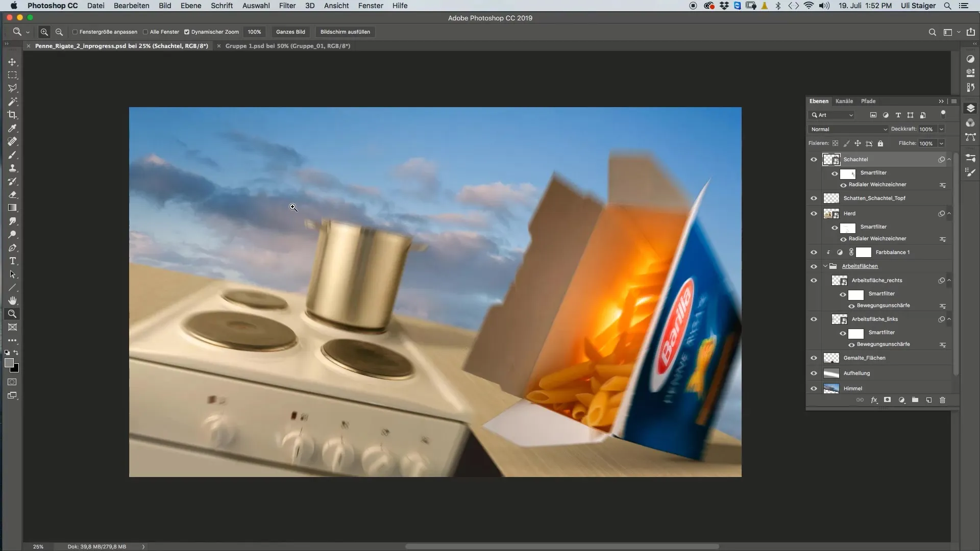Click the horizontal scrollbar below canvas
Image resolution: width=980 pixels, height=551 pixels.
pos(562,546)
